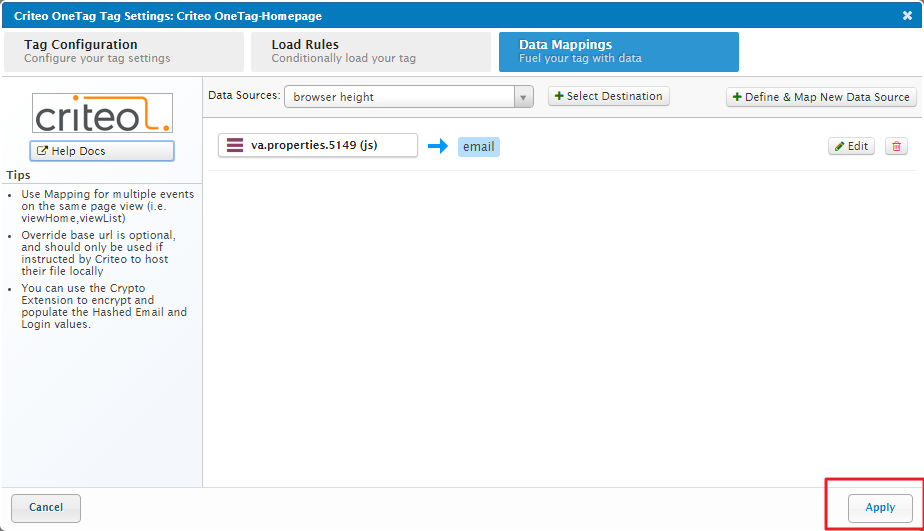Select the email destination tag

(x=478, y=147)
